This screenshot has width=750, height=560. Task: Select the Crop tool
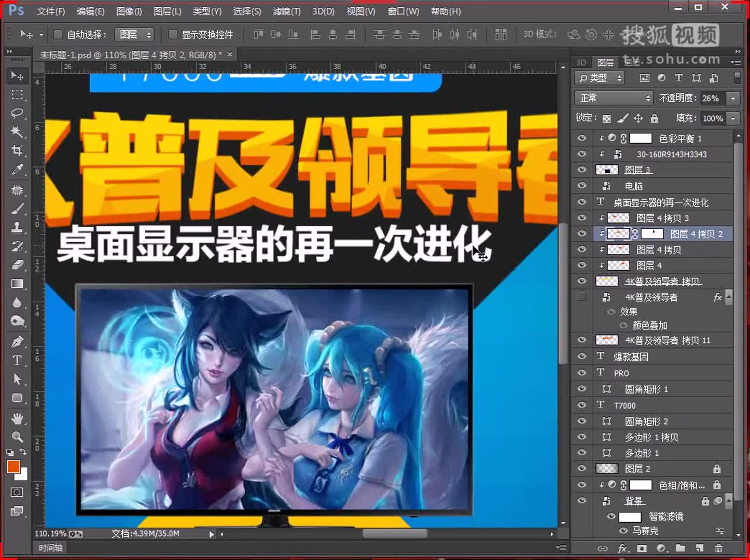pos(17,151)
